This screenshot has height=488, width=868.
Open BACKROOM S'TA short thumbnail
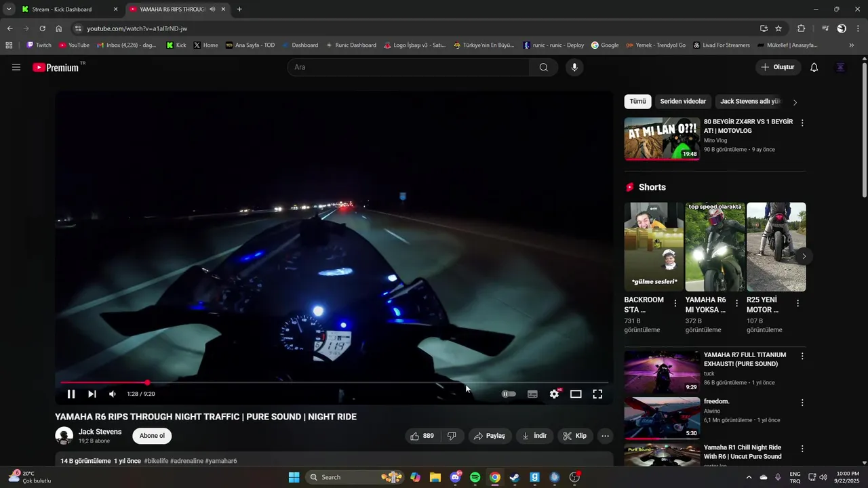coord(654,247)
